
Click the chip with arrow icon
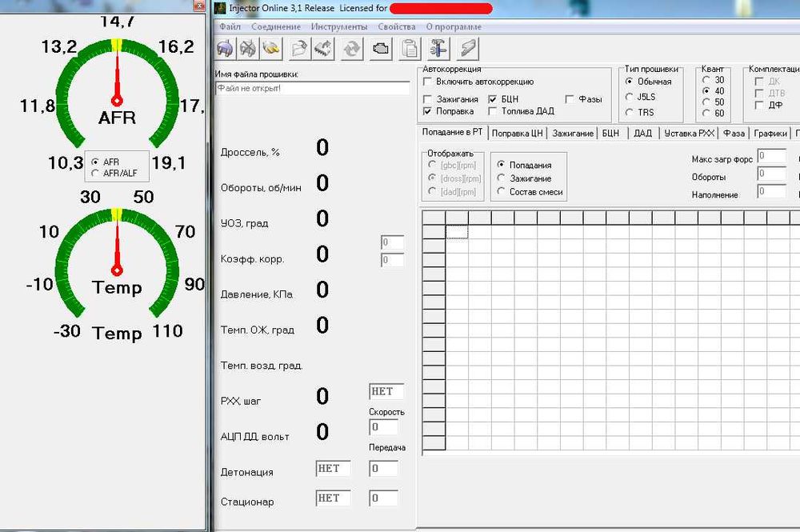click(323, 49)
